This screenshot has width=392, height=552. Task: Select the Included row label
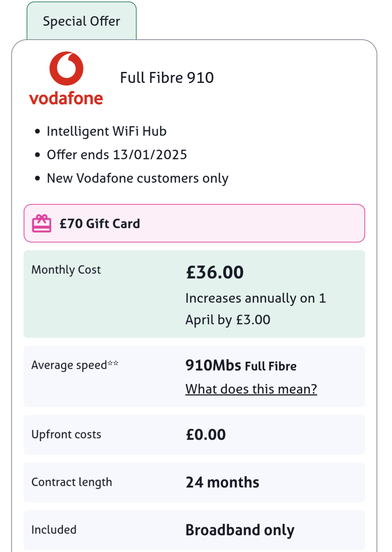click(54, 530)
